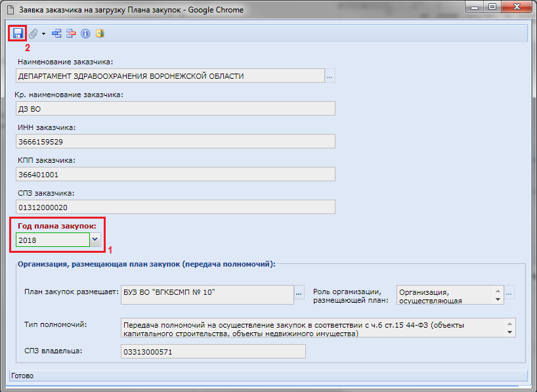Click the КПП заказчика field

(175, 174)
